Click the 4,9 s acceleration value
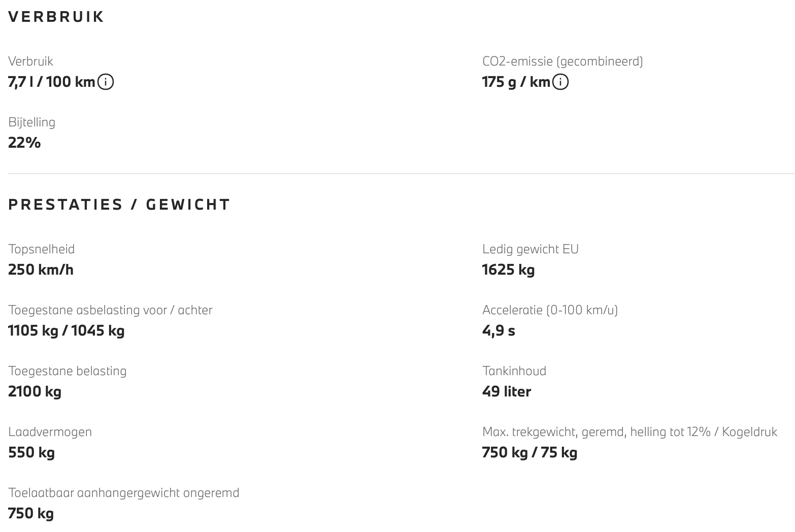 pos(499,331)
